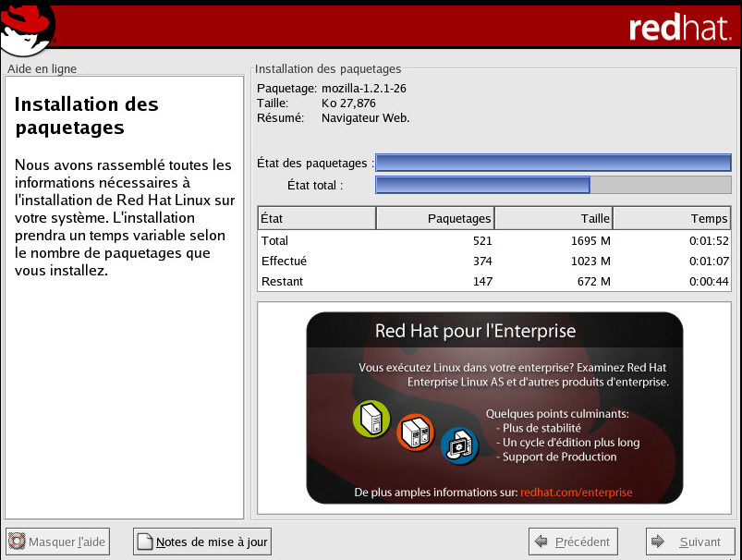Click the Taille column header
742x560 pixels.
[x=553, y=218]
